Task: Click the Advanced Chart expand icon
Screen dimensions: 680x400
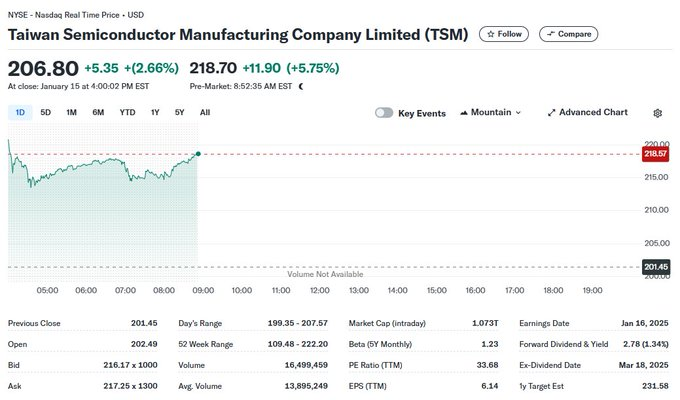Action: point(552,113)
